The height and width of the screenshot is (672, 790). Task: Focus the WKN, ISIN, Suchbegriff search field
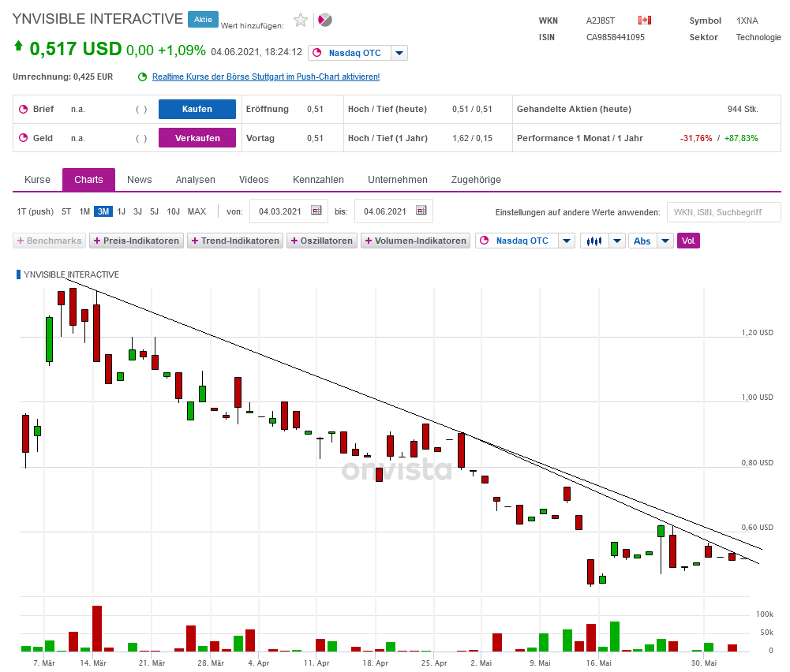coord(724,212)
